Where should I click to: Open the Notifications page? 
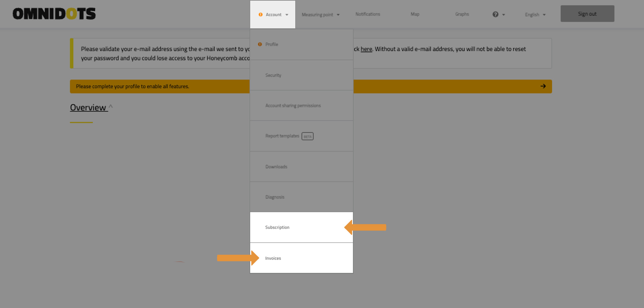pyautogui.click(x=368, y=14)
